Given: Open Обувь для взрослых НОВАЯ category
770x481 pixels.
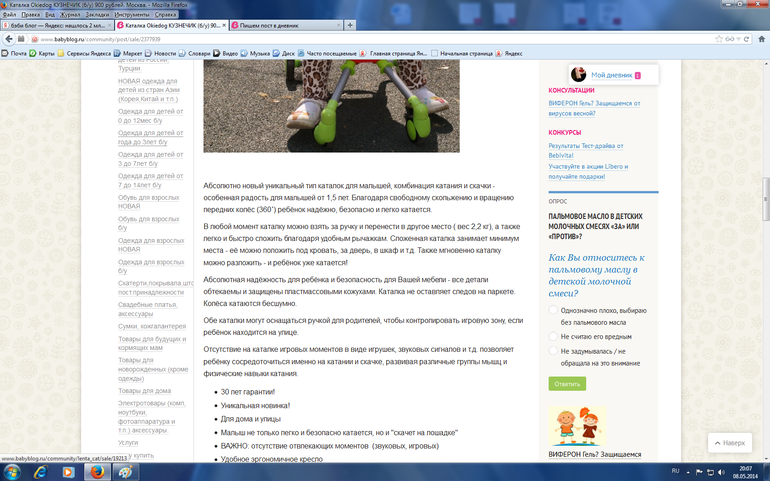Looking at the screenshot, I should [x=148, y=202].
